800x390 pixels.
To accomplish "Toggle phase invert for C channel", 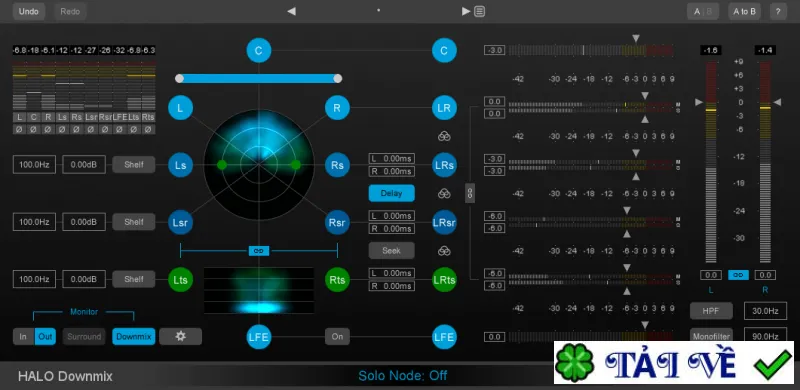I will [x=34, y=130].
